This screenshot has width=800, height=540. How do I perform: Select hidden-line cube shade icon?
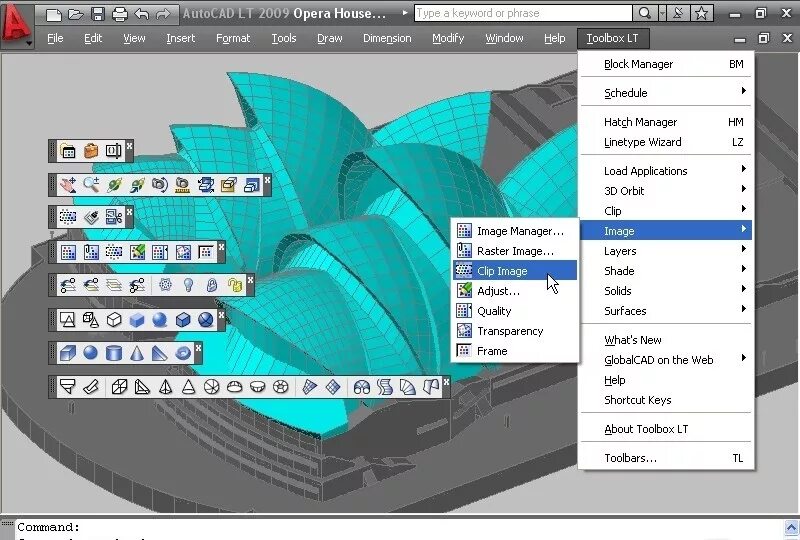click(114, 320)
